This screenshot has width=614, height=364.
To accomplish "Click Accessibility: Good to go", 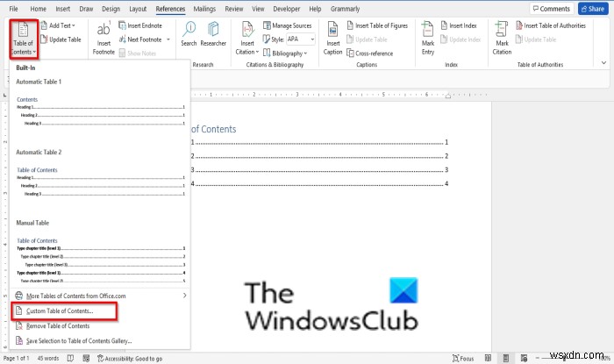I will pyautogui.click(x=130, y=358).
